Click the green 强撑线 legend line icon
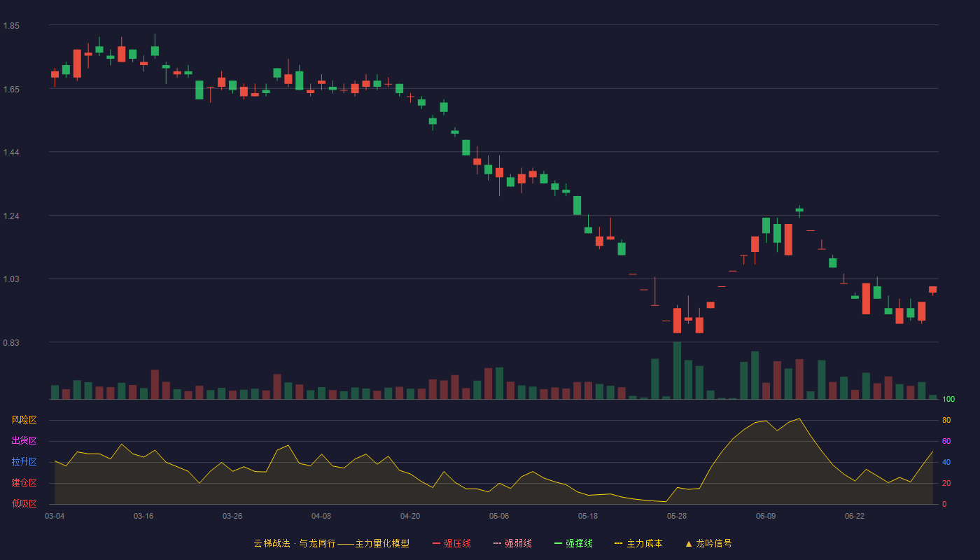This screenshot has height=560, width=980. click(x=558, y=543)
